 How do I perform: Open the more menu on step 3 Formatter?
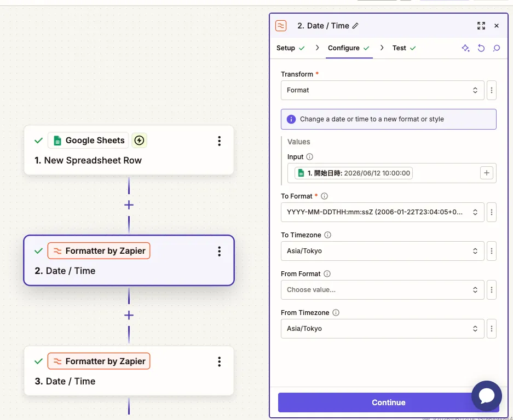pyautogui.click(x=219, y=361)
